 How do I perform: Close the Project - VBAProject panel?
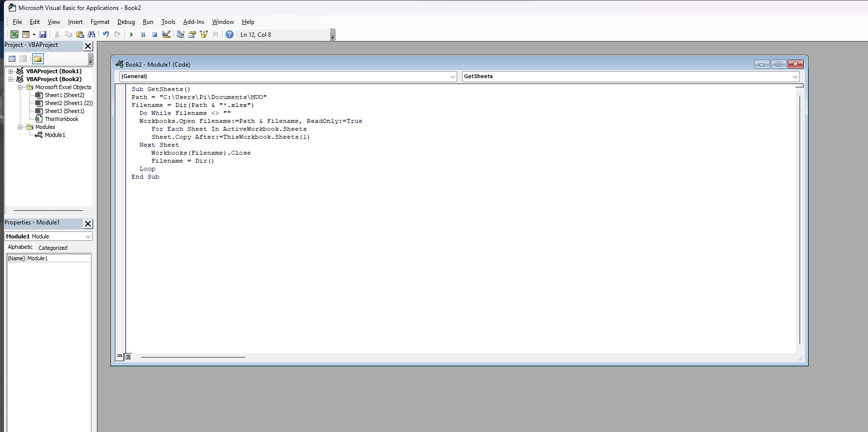pyautogui.click(x=88, y=46)
